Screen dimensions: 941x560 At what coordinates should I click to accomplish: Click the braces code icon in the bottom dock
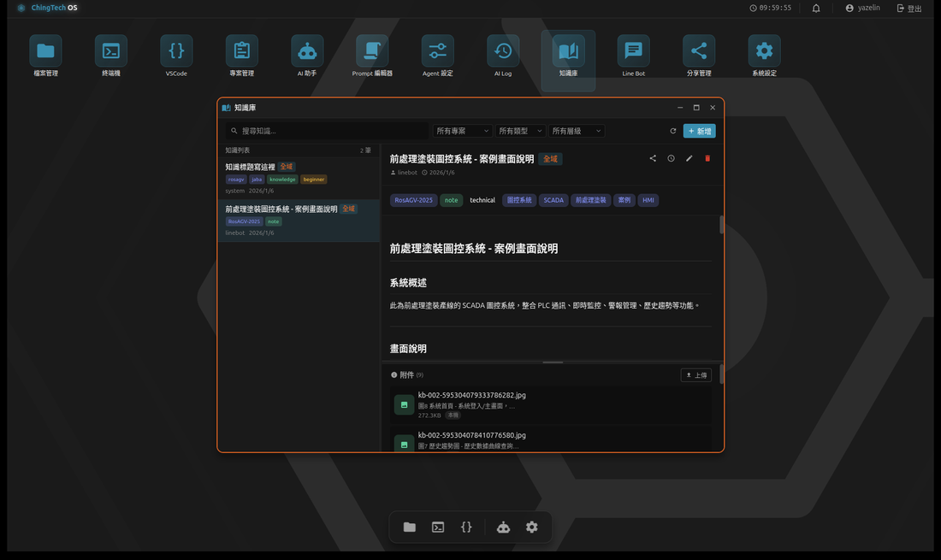point(466,527)
